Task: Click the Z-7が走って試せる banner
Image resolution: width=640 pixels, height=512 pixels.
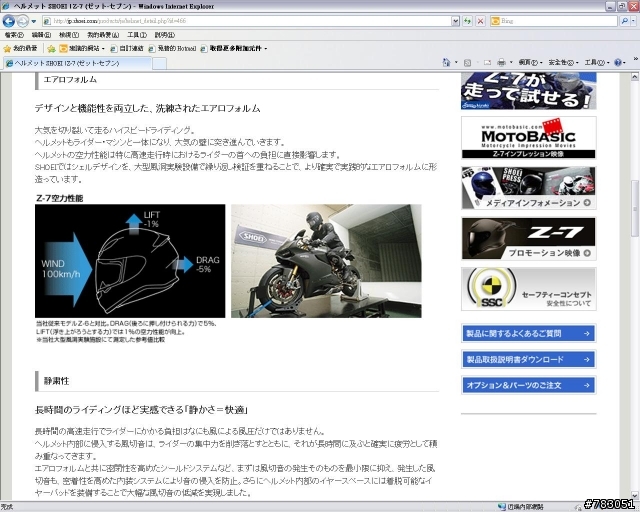Action: 529,91
